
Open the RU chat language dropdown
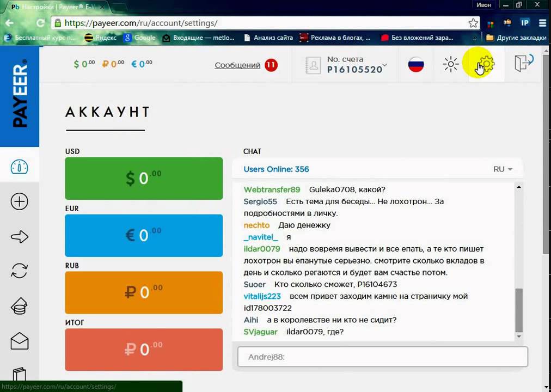pos(503,169)
